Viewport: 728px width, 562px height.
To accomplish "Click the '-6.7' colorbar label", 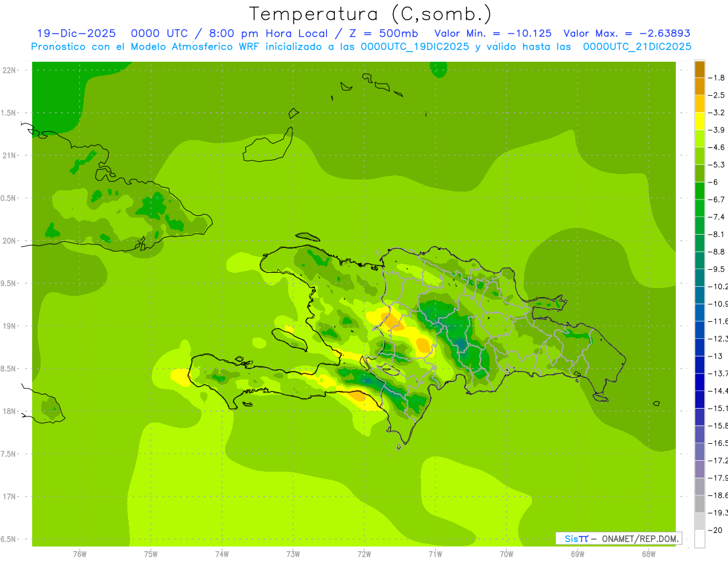I will click(717, 199).
